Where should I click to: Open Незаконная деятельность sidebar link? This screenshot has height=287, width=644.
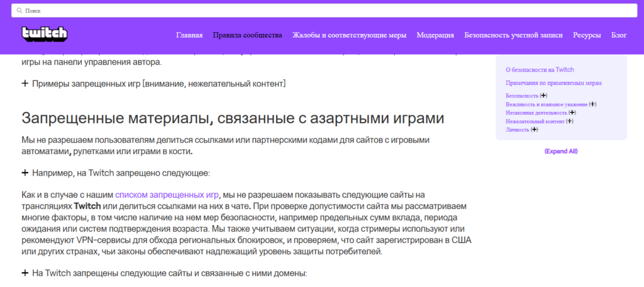pos(536,113)
